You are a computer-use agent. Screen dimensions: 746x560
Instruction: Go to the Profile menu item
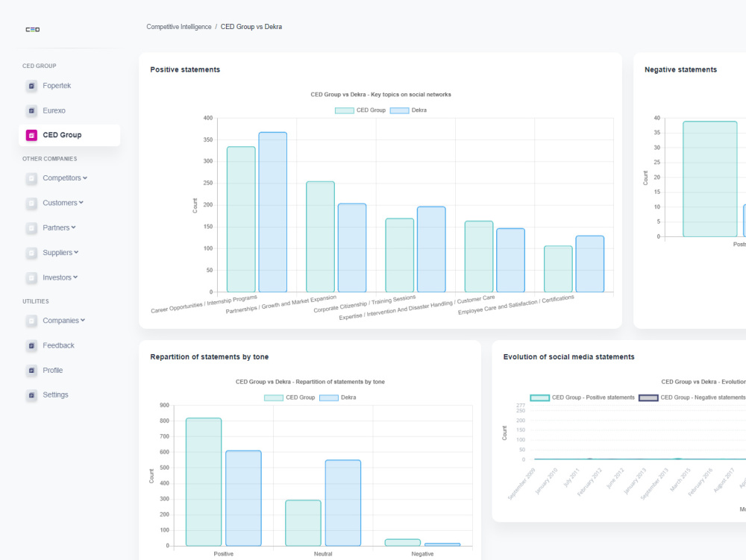52,370
